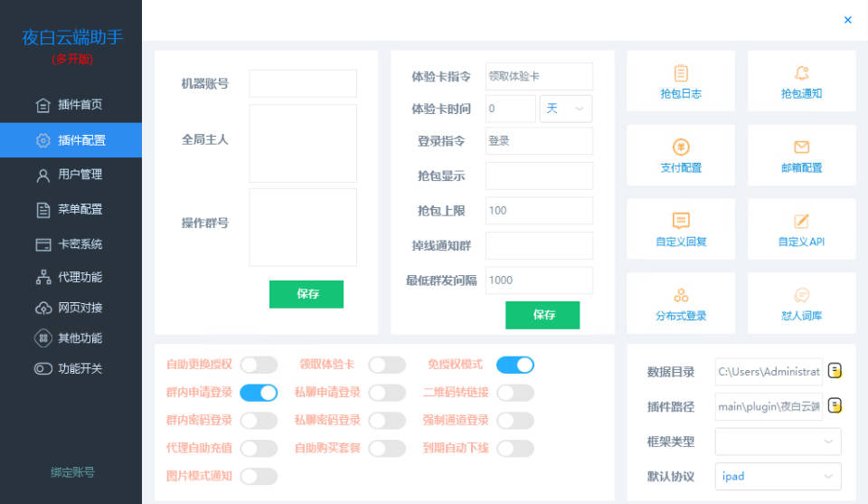Open 自定义API edit icon tile
The width and height of the screenshot is (868, 504).
point(801,223)
